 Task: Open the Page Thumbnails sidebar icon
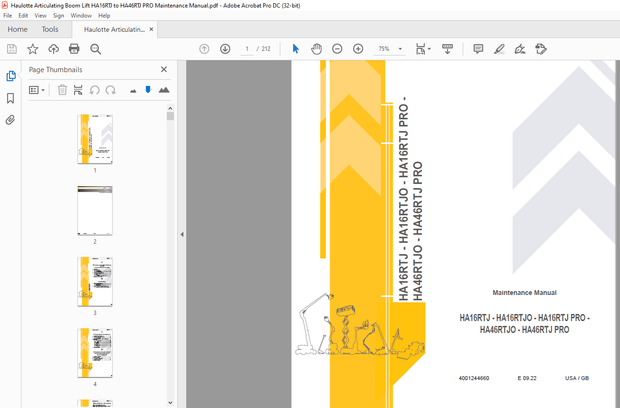tap(11, 76)
